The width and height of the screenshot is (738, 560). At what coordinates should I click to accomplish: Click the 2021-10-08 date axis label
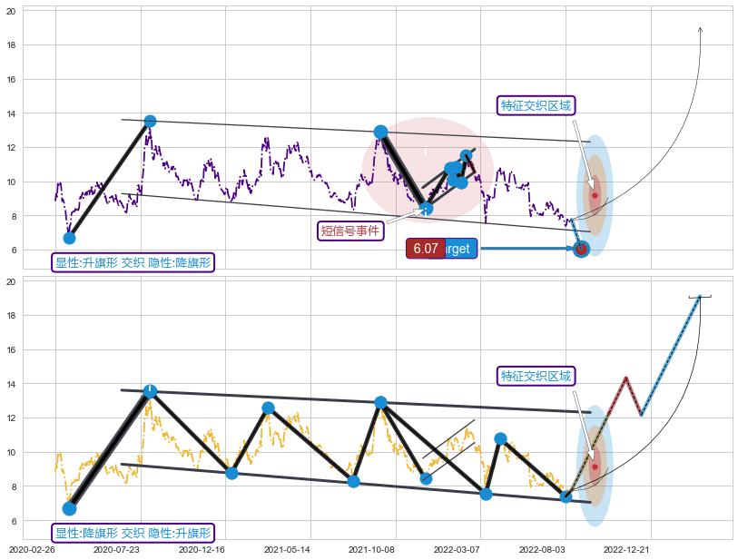click(373, 549)
